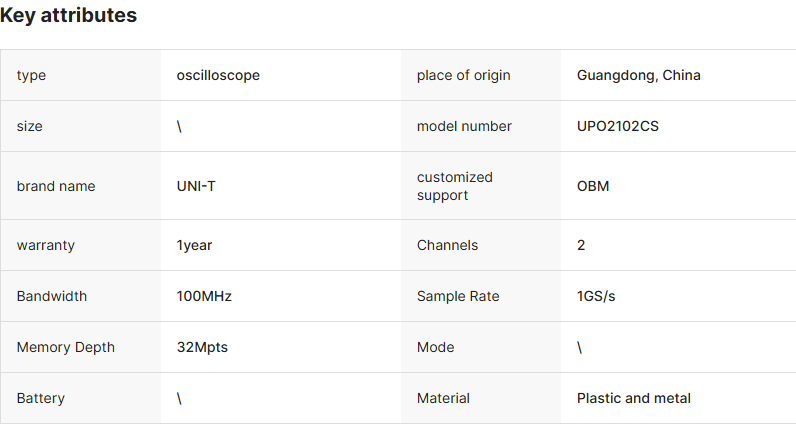796x424 pixels.
Task: Select the 1year warranty value
Action: (x=194, y=245)
